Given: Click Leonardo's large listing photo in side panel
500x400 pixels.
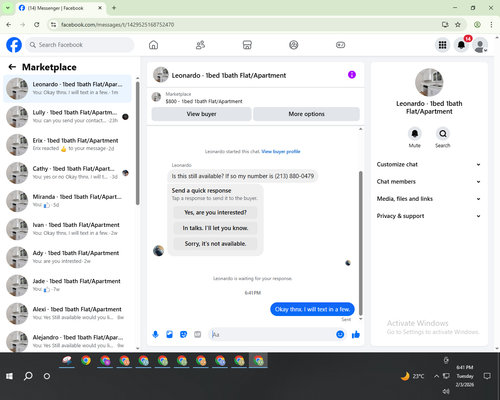Looking at the screenshot, I should pos(429,82).
